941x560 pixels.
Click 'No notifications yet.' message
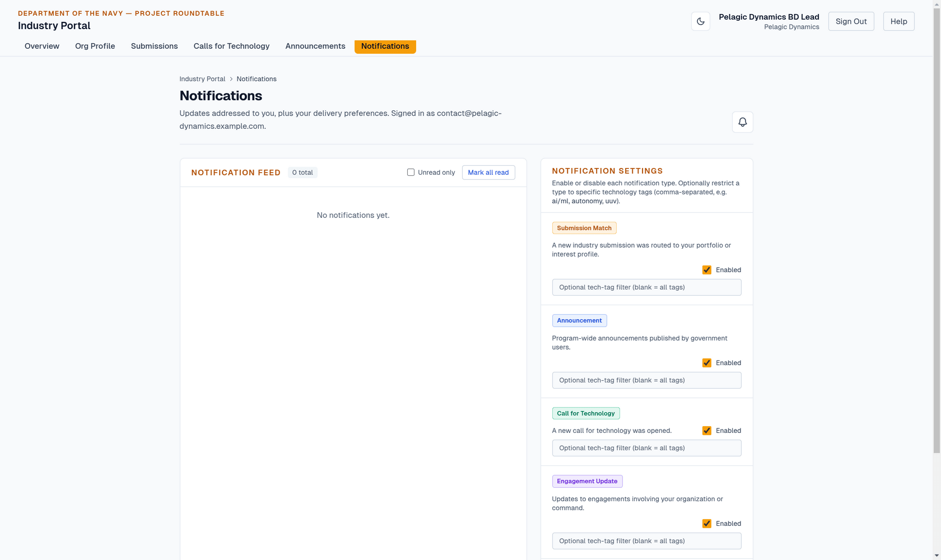pos(353,215)
